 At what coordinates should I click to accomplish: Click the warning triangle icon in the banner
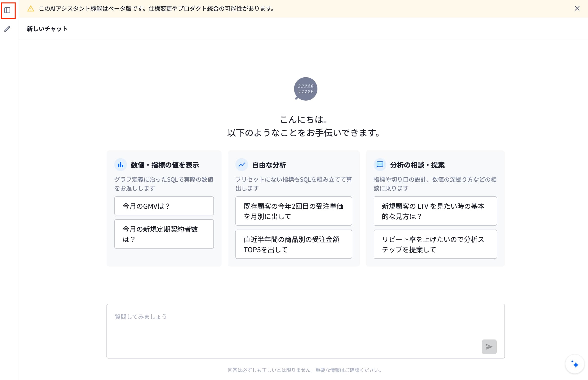31,9
